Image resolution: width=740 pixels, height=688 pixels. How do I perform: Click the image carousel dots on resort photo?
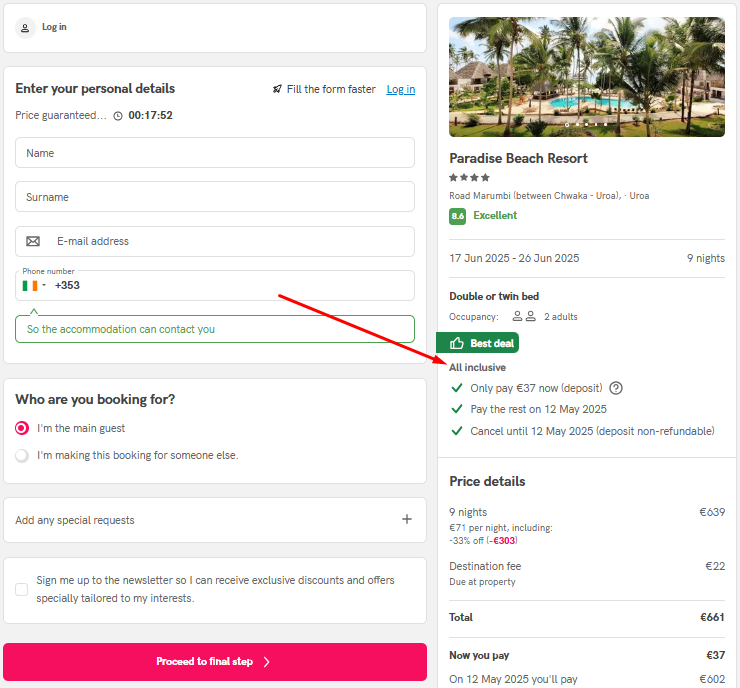[x=586, y=125]
